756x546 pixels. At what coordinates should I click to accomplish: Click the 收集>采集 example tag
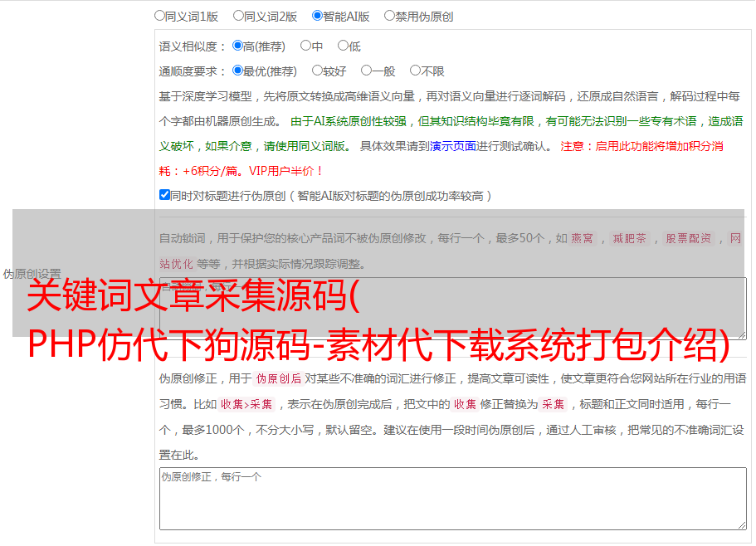[x=246, y=404]
